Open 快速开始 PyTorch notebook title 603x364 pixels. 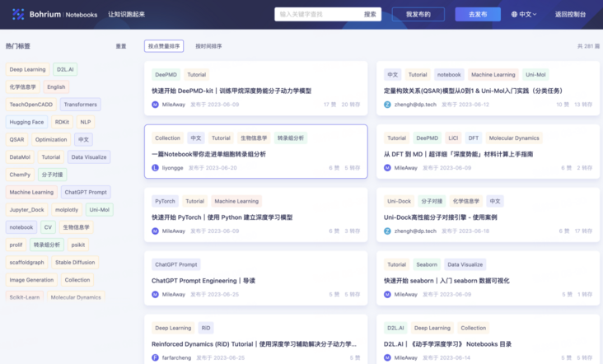(222, 217)
